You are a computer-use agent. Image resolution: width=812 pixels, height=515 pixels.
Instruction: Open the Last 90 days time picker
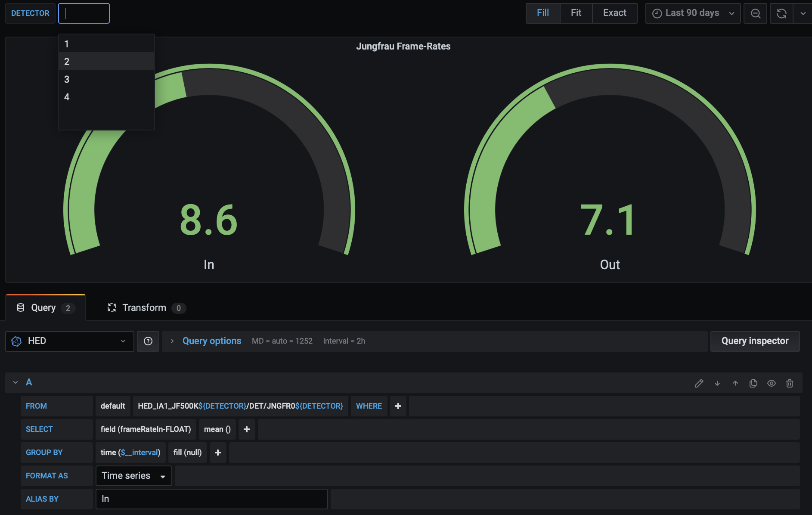[x=693, y=13]
